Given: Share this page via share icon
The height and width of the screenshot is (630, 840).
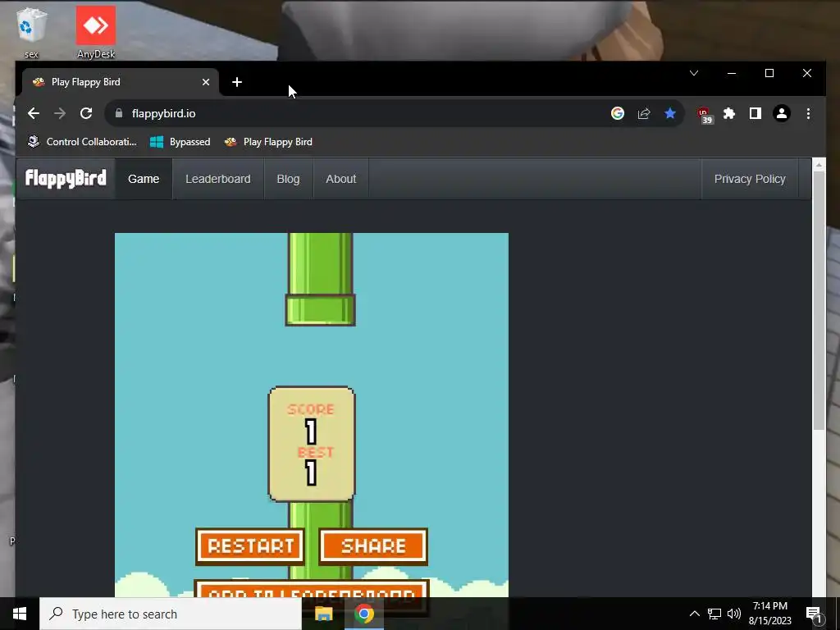Looking at the screenshot, I should click(643, 113).
